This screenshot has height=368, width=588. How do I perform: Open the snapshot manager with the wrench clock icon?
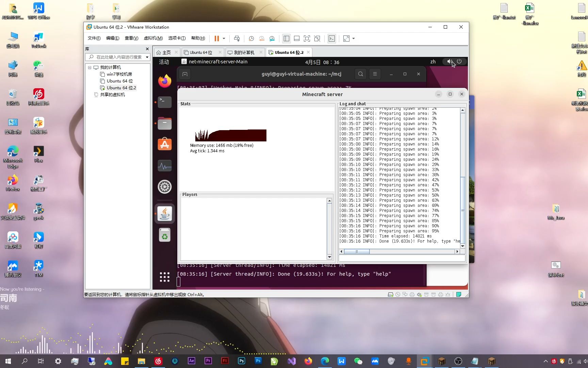click(x=272, y=39)
